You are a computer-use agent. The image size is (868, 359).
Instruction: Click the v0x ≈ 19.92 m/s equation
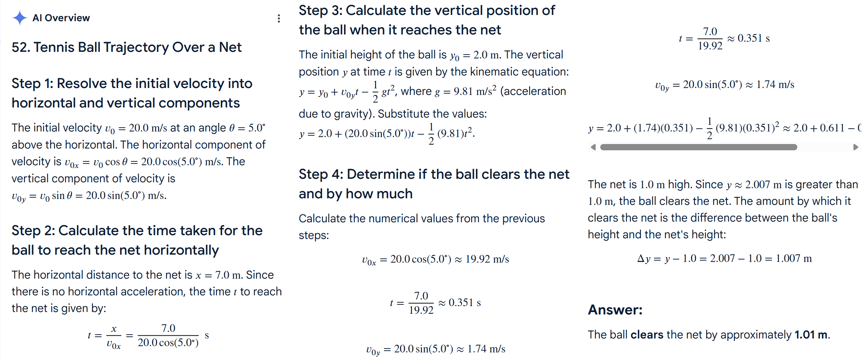tap(435, 260)
